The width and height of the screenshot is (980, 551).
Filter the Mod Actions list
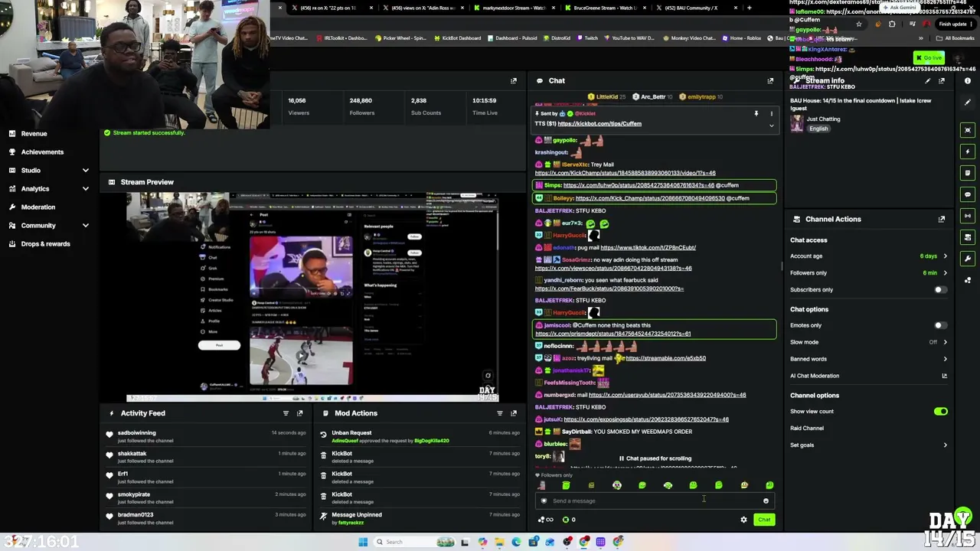pos(499,413)
